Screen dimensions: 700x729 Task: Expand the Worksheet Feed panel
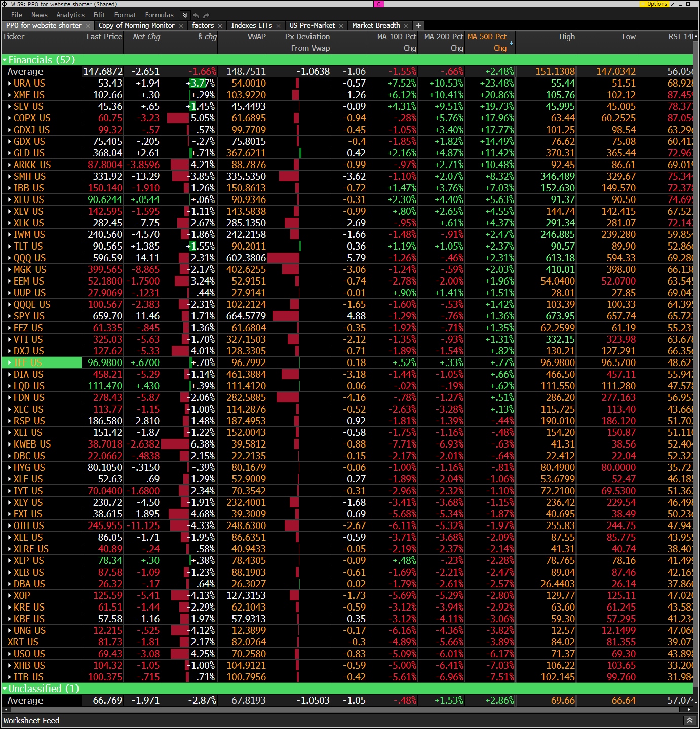689,720
